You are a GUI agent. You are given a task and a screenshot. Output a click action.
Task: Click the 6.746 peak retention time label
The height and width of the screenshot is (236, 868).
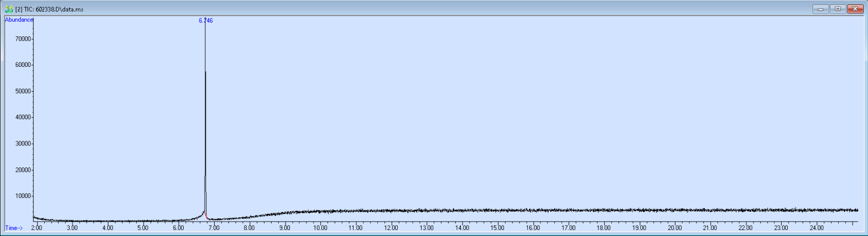pyautogui.click(x=206, y=20)
